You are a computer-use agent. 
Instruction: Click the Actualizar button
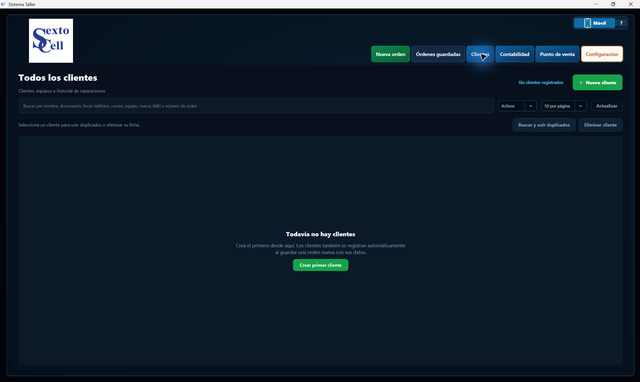[x=607, y=106]
